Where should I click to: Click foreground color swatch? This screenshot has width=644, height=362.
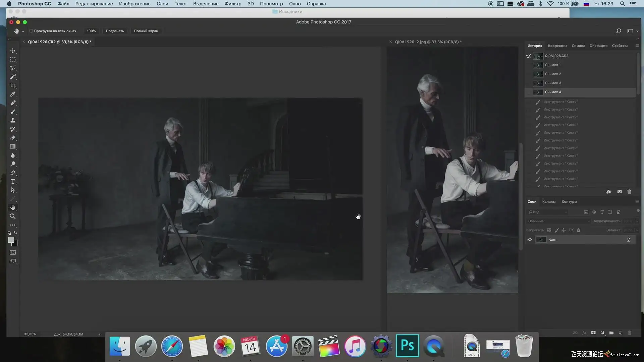pyautogui.click(x=11, y=240)
